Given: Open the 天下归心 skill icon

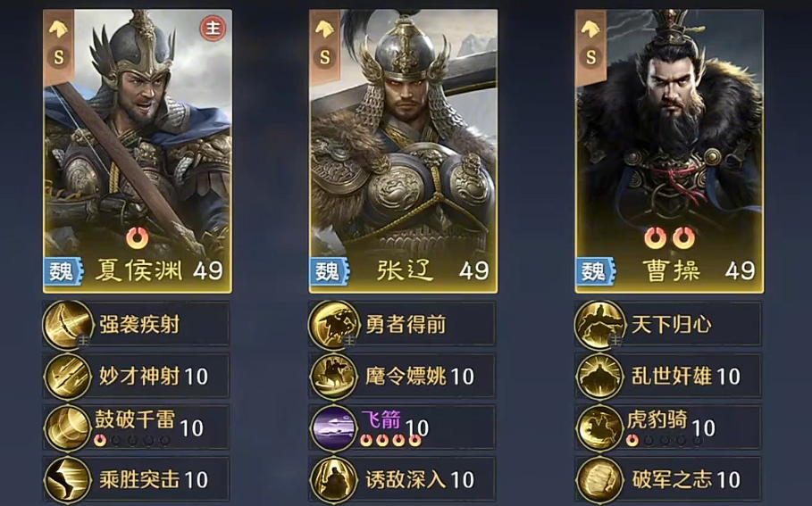Looking at the screenshot, I should [599, 325].
